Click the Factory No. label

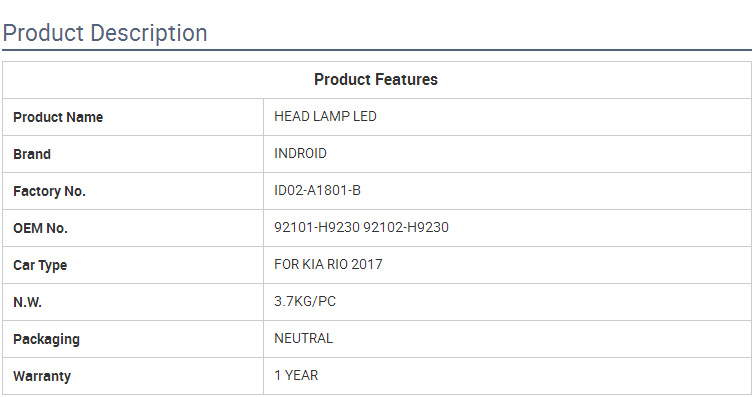50,191
